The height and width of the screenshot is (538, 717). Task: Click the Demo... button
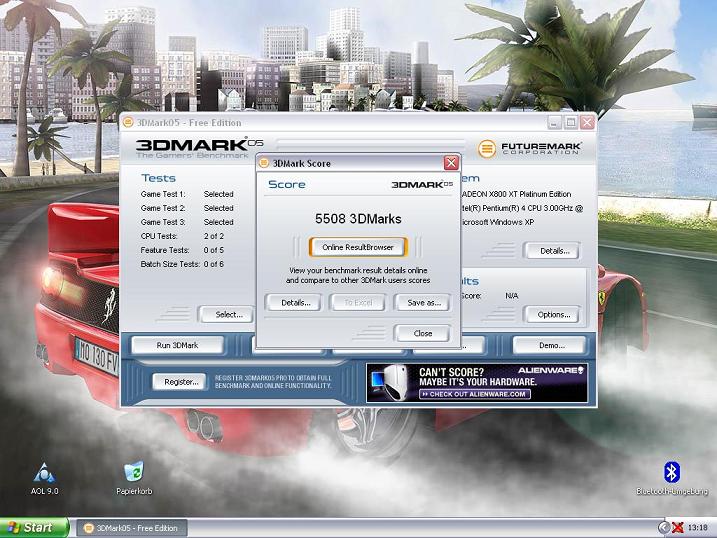(x=551, y=345)
